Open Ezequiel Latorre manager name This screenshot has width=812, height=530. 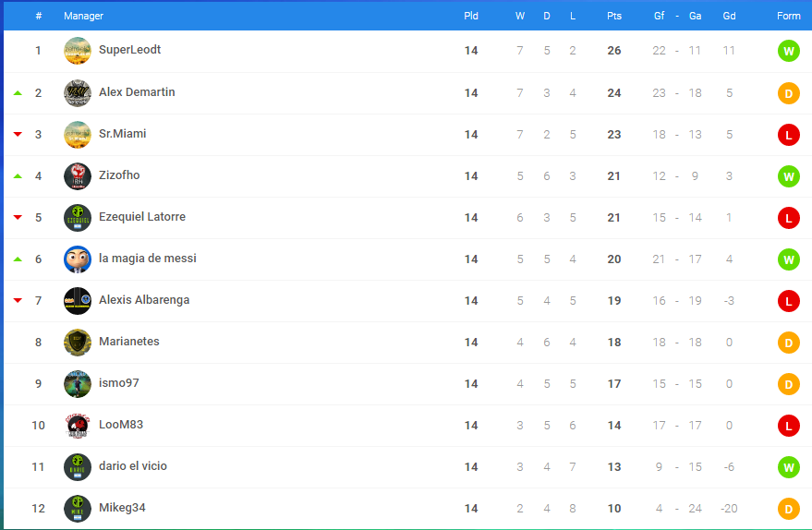coord(142,217)
